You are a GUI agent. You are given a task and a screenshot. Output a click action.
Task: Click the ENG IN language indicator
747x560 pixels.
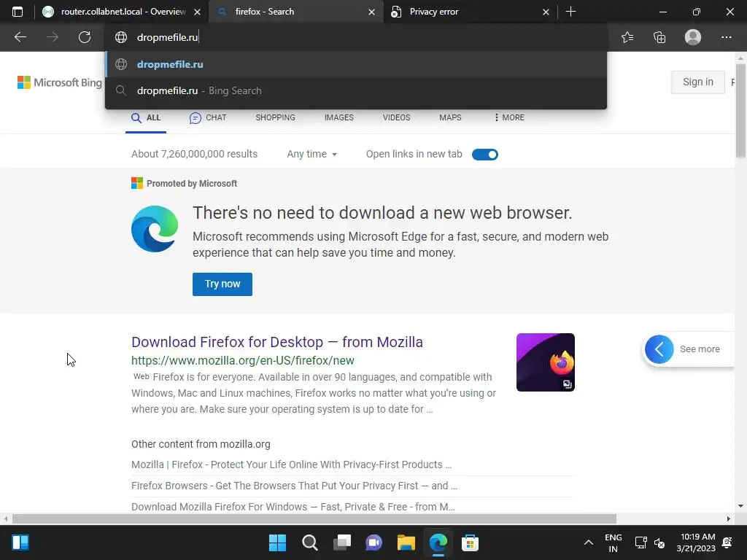tap(613, 542)
